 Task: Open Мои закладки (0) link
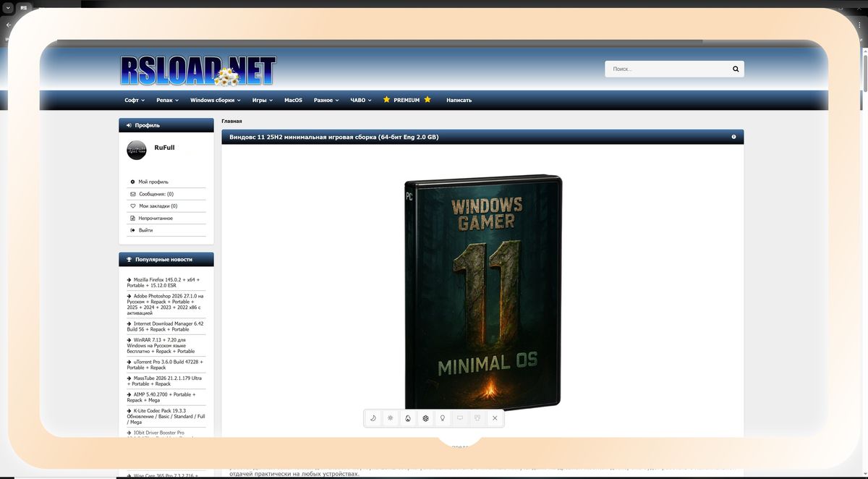tap(158, 206)
